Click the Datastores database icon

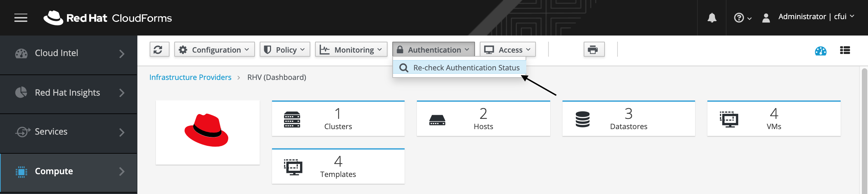click(x=583, y=119)
